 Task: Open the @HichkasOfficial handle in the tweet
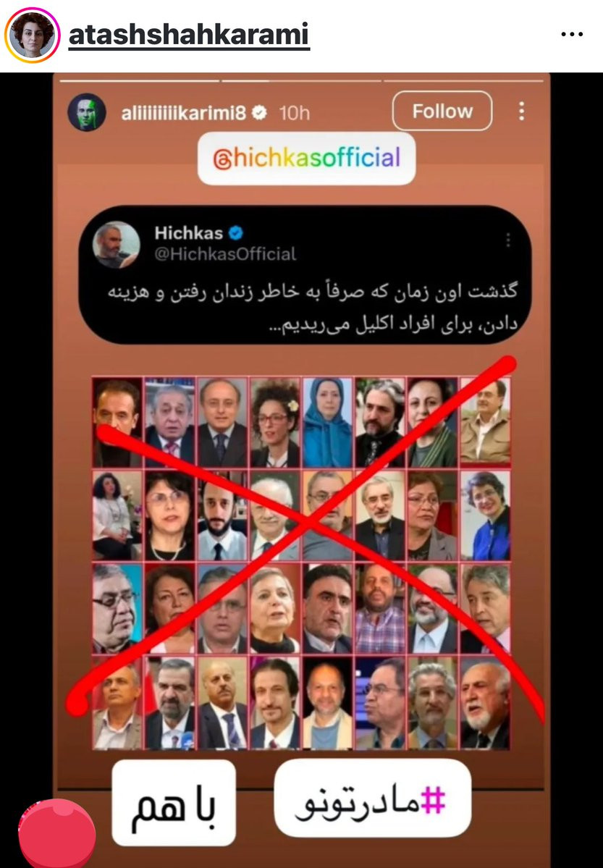225,254
